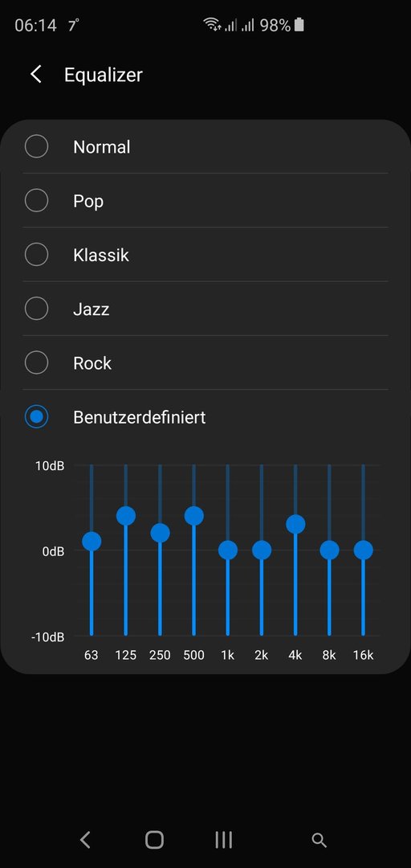
Task: Click the 16k band slider handle
Action: pyautogui.click(x=364, y=551)
